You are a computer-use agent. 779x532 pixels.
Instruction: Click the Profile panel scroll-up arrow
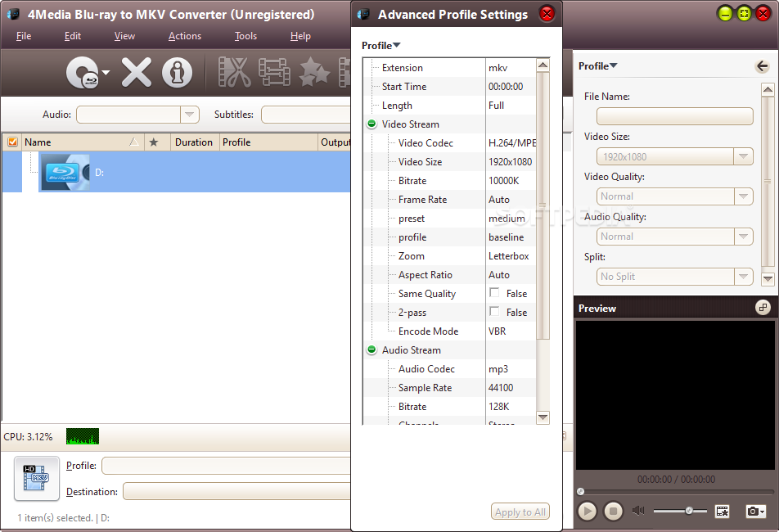tap(768, 89)
